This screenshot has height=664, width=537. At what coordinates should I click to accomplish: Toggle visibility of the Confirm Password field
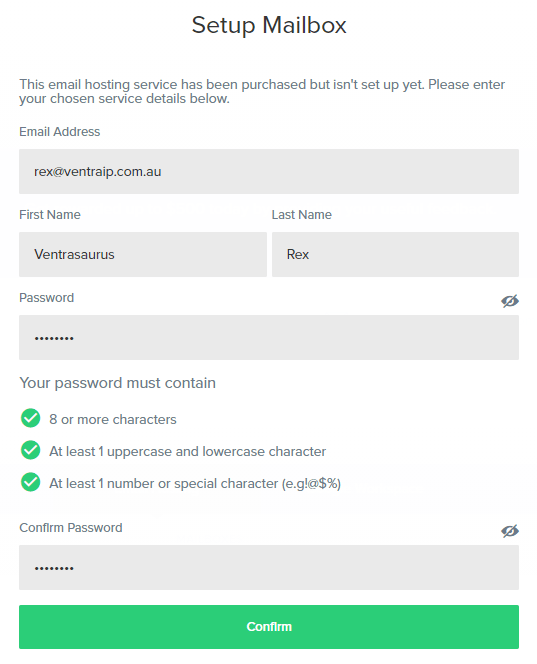(509, 531)
